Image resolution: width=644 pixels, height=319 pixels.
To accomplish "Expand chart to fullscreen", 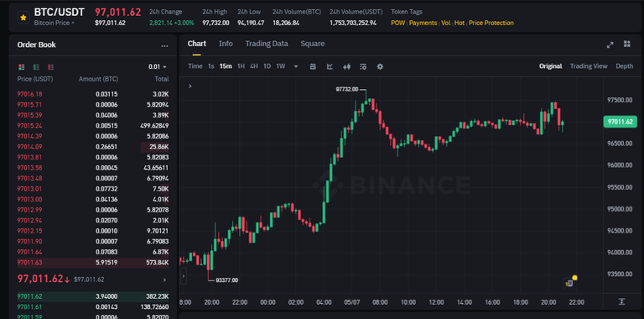I will (610, 44).
